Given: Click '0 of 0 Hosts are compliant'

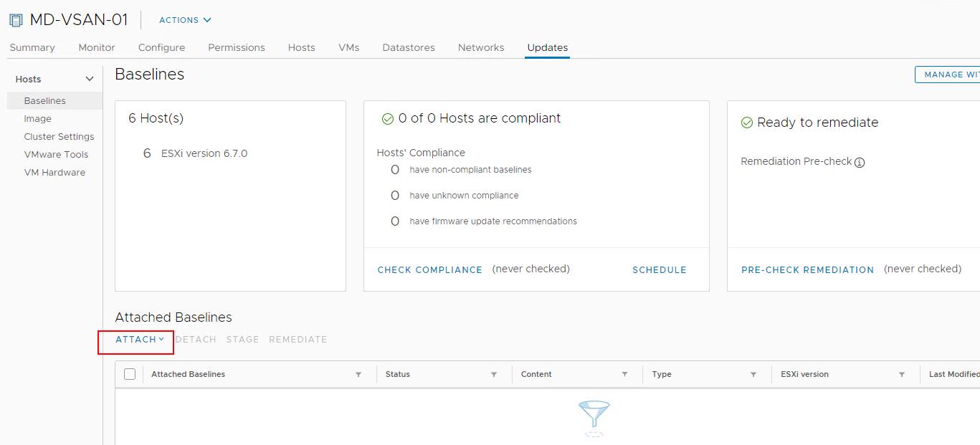Looking at the screenshot, I should tap(480, 118).
